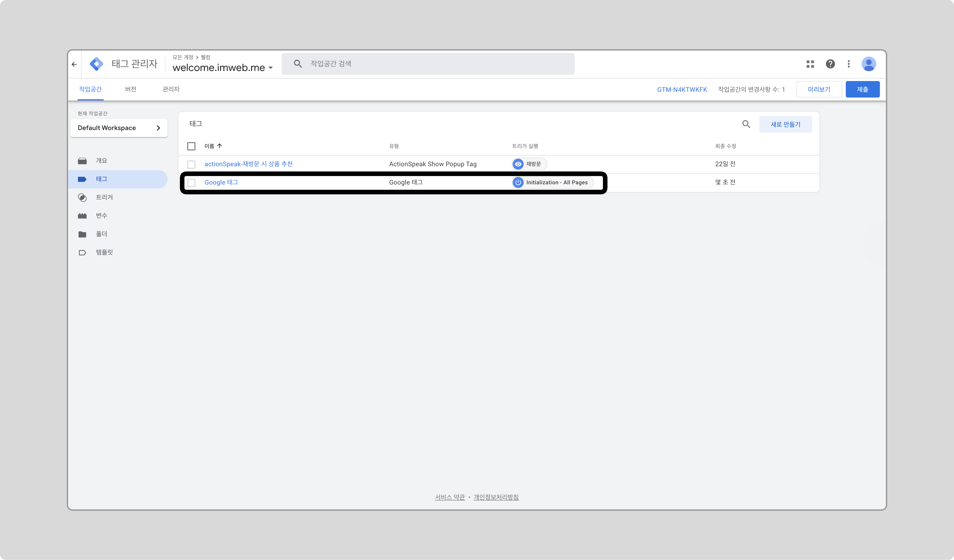Open the three-dot more options menu
The image size is (954, 560).
[849, 64]
